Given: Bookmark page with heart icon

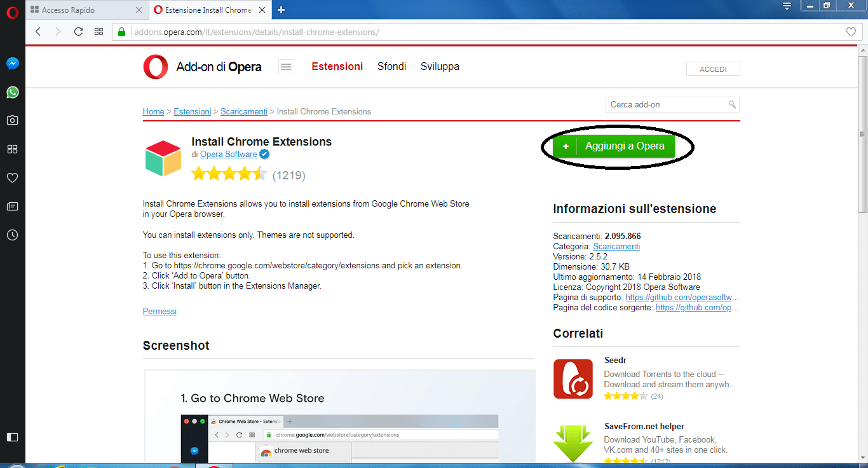Looking at the screenshot, I should tap(851, 32).
